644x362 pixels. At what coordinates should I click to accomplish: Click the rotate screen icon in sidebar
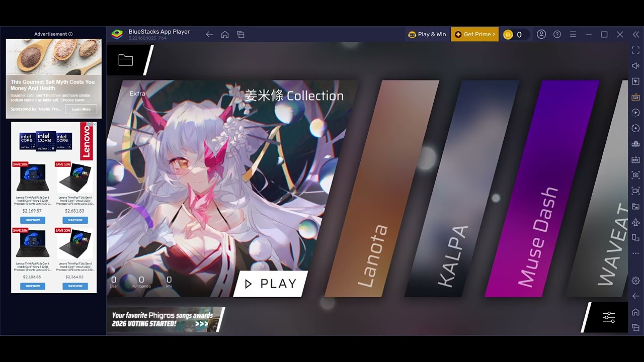tap(636, 237)
